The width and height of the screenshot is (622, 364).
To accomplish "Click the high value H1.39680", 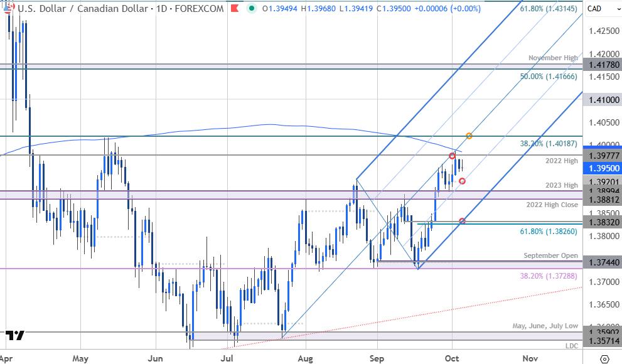I will [x=319, y=8].
